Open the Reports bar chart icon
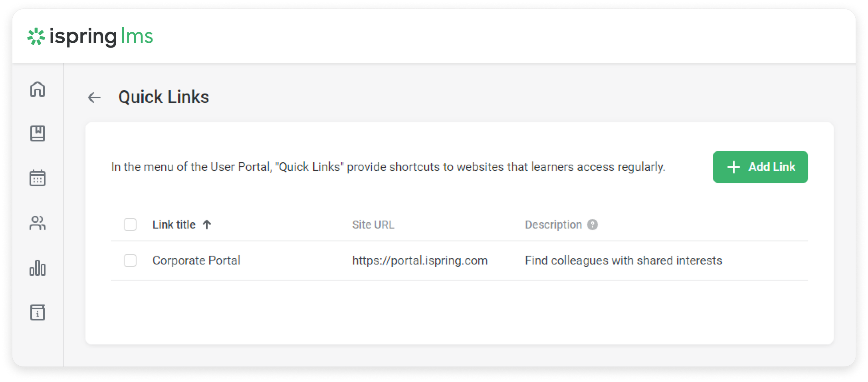This screenshot has height=382, width=868. 38,268
